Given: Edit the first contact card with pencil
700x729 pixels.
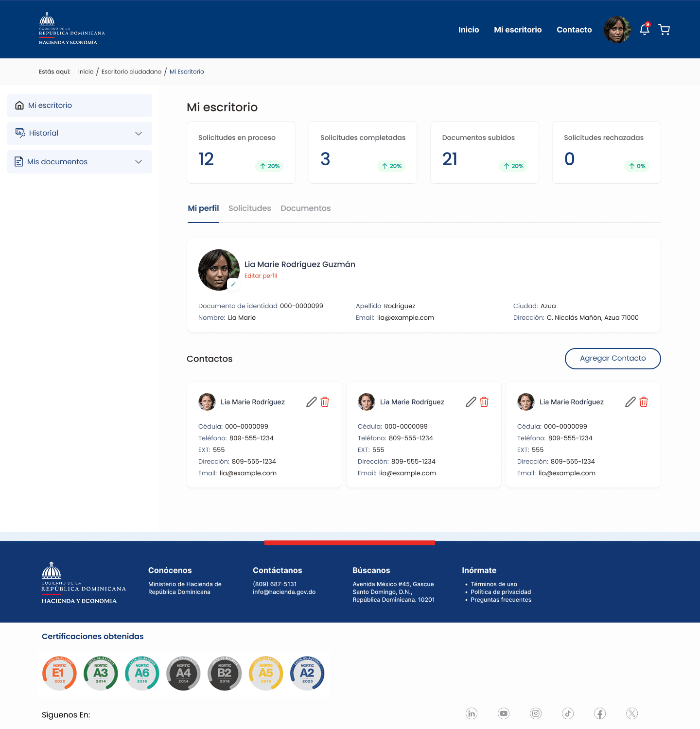Looking at the screenshot, I should point(312,402).
